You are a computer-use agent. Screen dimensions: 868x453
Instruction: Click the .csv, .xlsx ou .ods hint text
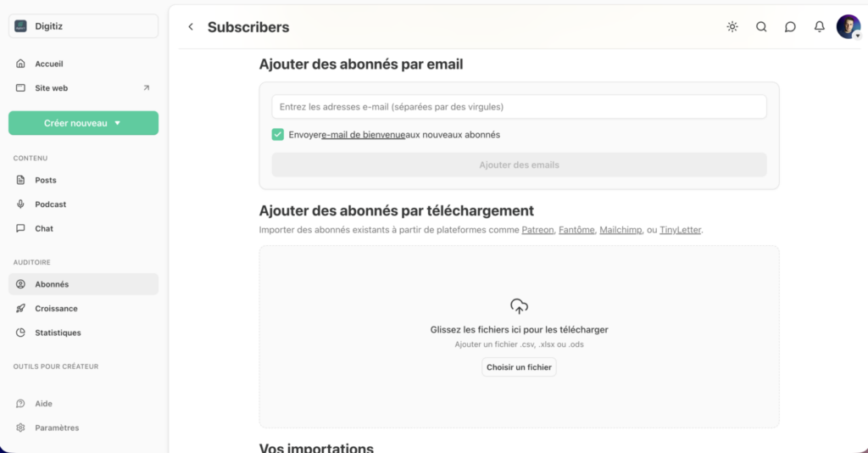519,344
